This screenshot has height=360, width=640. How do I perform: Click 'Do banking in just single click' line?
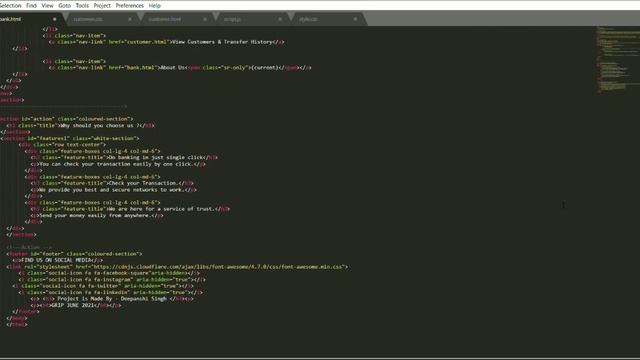(124, 158)
